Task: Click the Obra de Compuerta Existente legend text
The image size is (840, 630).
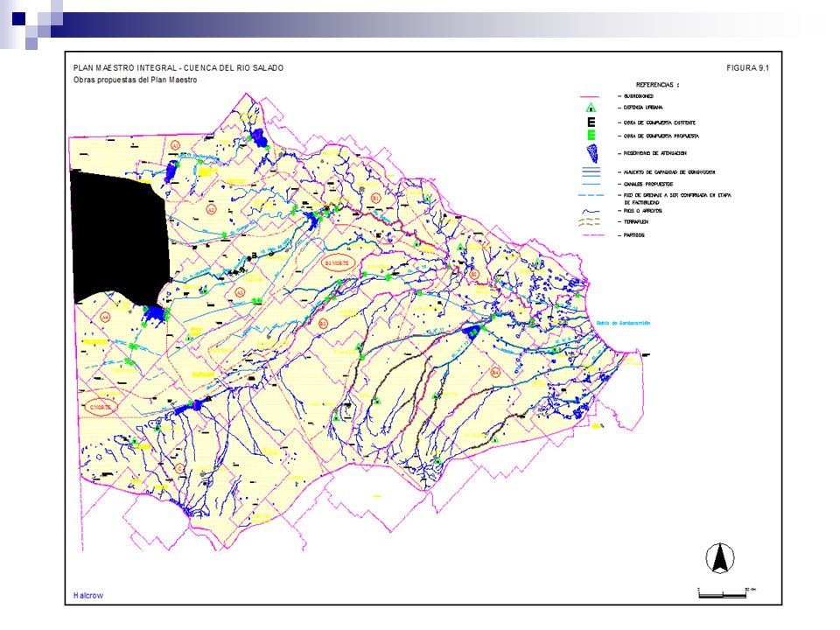Action: click(x=660, y=122)
